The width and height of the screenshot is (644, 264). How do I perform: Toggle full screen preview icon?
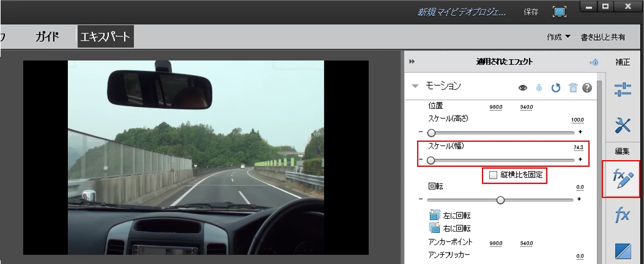(x=560, y=12)
